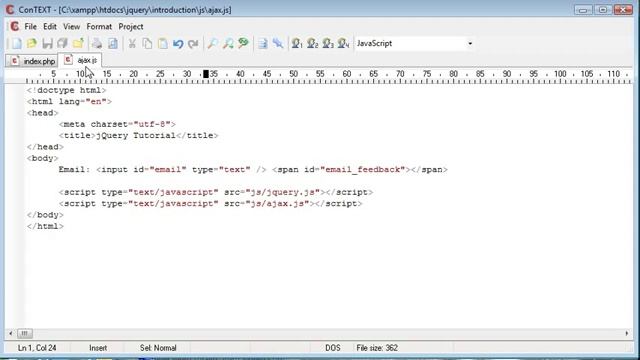
Task: Run user command key 3
Action: click(x=328, y=43)
